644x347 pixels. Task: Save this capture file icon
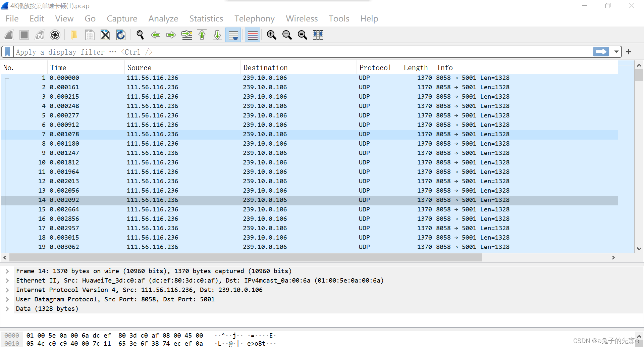point(90,35)
